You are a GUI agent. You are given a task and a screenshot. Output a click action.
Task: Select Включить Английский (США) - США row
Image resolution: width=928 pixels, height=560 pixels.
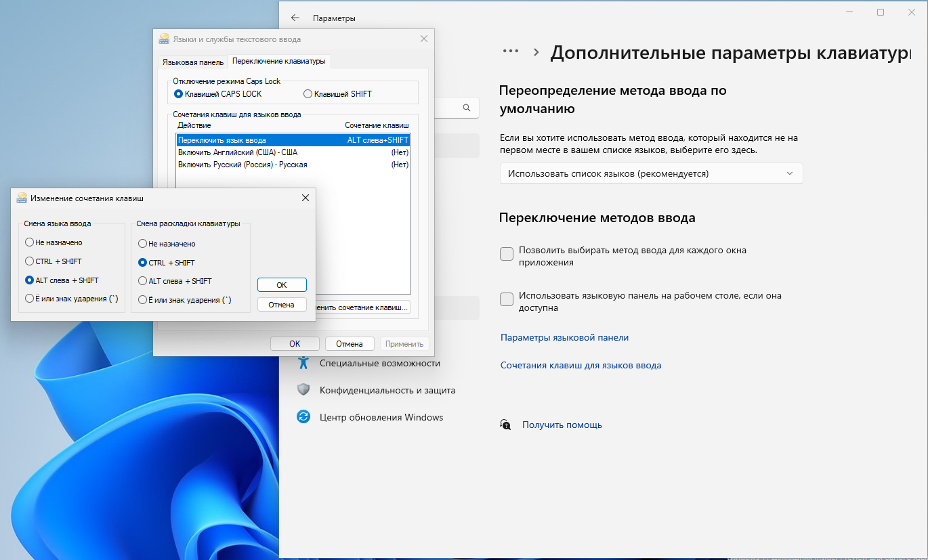click(x=293, y=152)
